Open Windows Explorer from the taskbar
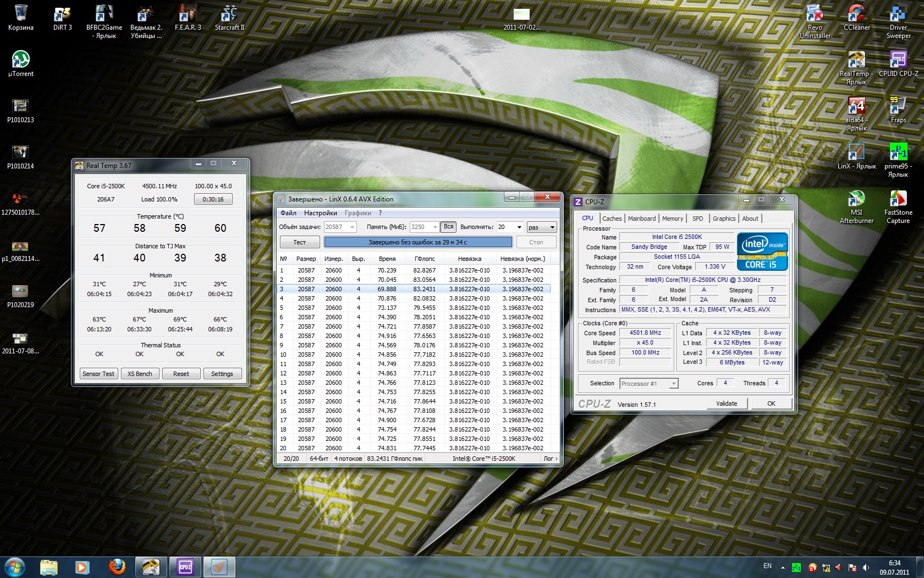Viewport: 924px width, 578px height. [49, 566]
